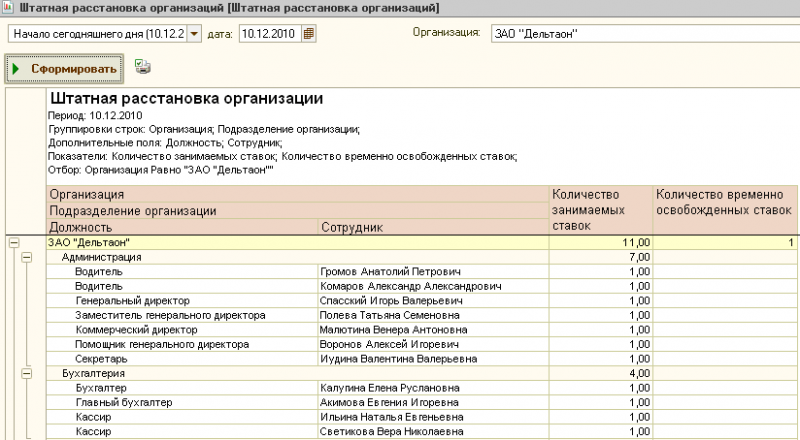
Task: Click the report title "Штатная расстановка организации"
Action: (x=186, y=99)
